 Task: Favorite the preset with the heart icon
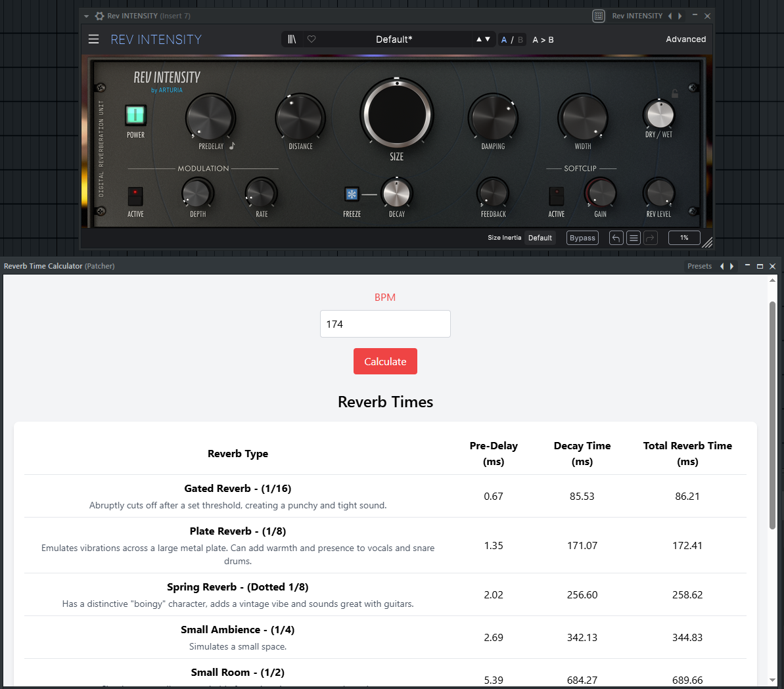pyautogui.click(x=311, y=39)
